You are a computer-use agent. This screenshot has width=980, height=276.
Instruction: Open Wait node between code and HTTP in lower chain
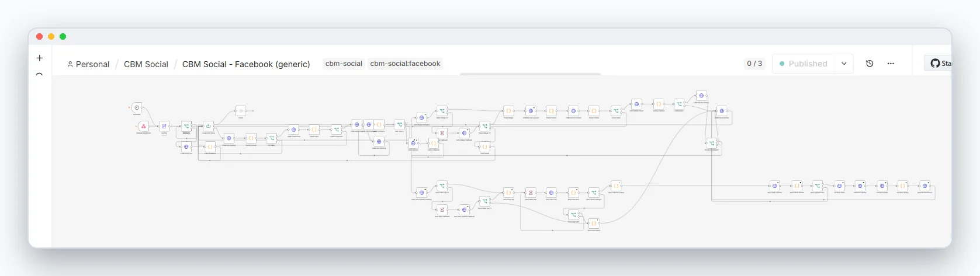(x=531, y=193)
